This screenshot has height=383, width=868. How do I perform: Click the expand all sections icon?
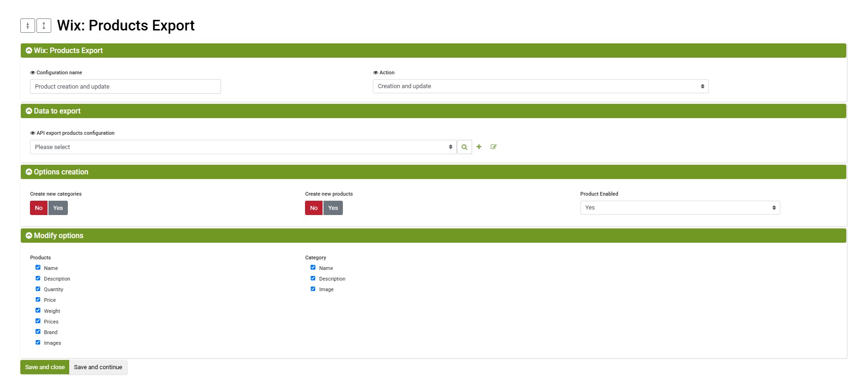coord(44,25)
